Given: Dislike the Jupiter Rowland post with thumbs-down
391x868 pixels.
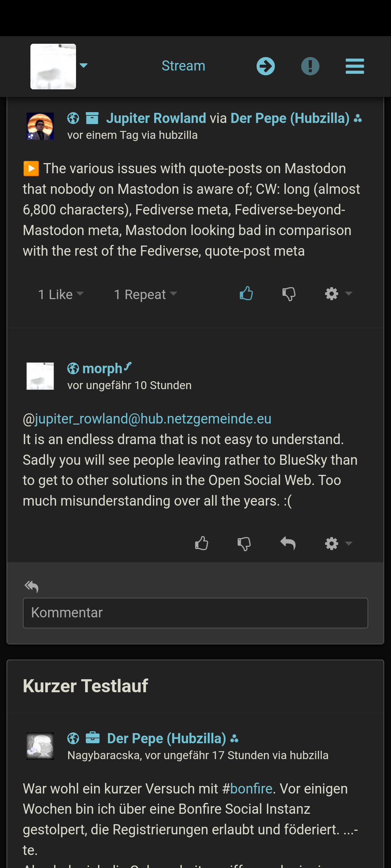Looking at the screenshot, I should click(289, 294).
